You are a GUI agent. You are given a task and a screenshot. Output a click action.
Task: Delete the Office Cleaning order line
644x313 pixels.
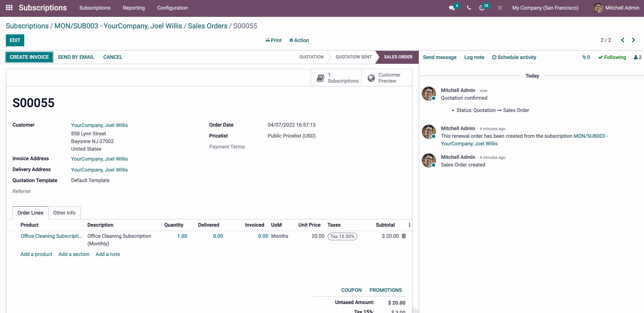coord(404,236)
